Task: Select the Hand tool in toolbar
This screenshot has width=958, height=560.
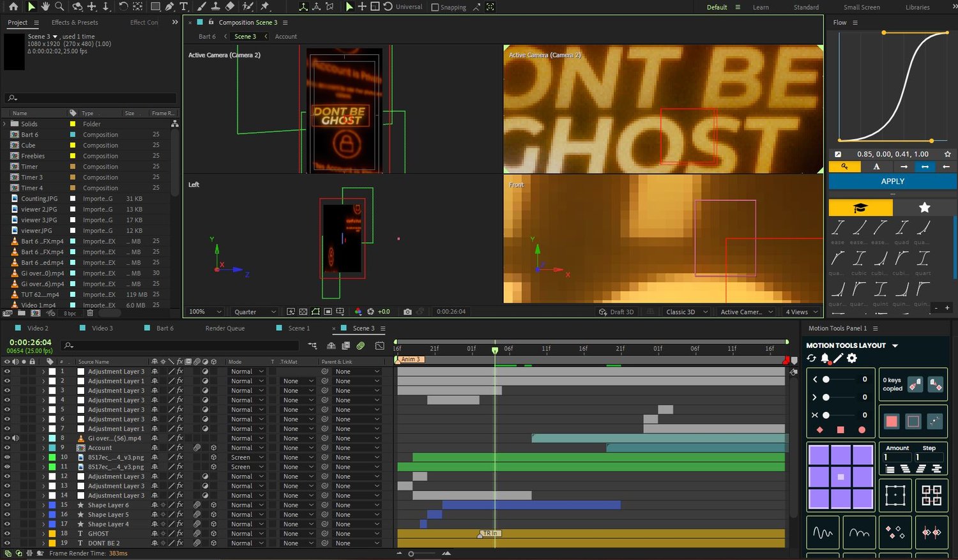Action: [x=45, y=6]
